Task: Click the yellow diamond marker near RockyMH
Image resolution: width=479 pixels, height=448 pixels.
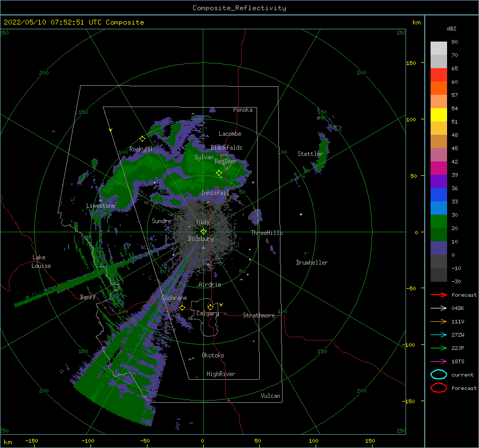Action: pyautogui.click(x=142, y=139)
